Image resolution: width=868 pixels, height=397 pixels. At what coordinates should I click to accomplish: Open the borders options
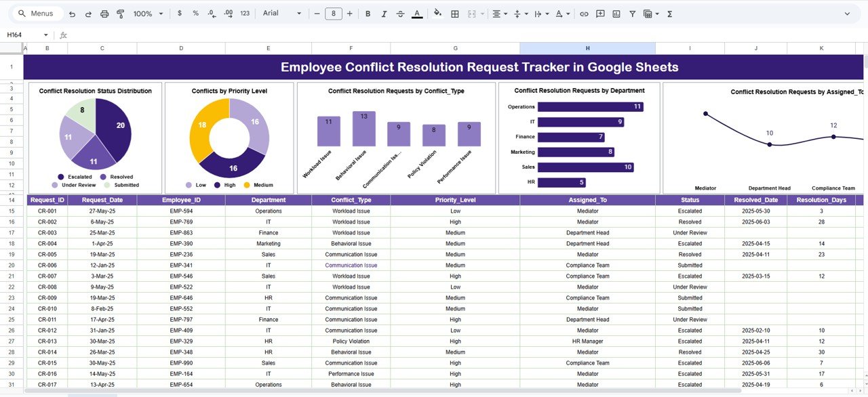click(x=454, y=14)
